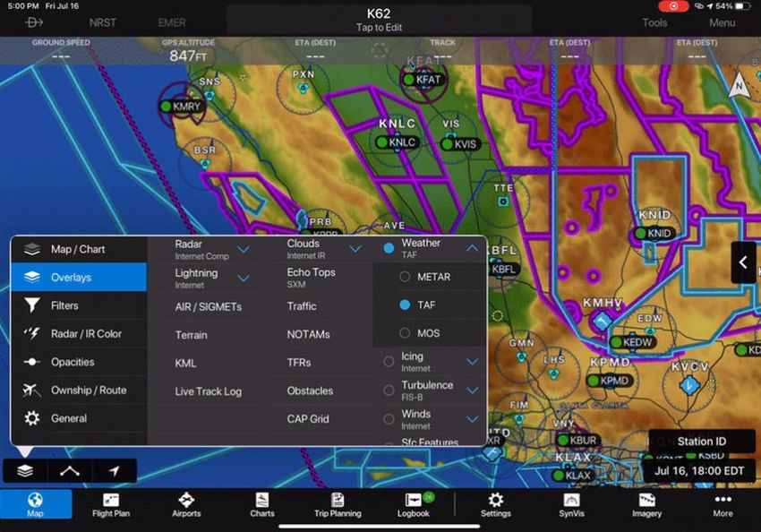Expand the Icing source options

point(472,362)
